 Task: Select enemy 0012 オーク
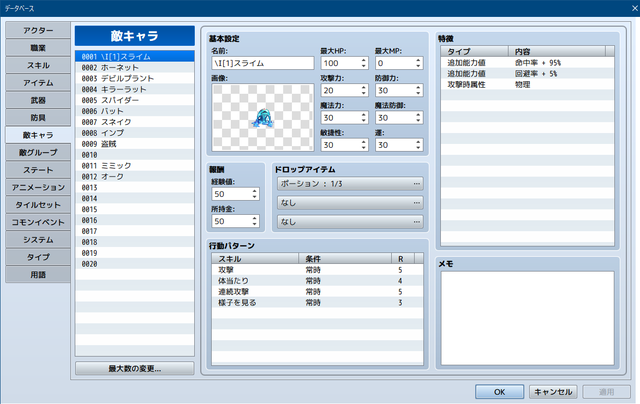click(x=135, y=177)
